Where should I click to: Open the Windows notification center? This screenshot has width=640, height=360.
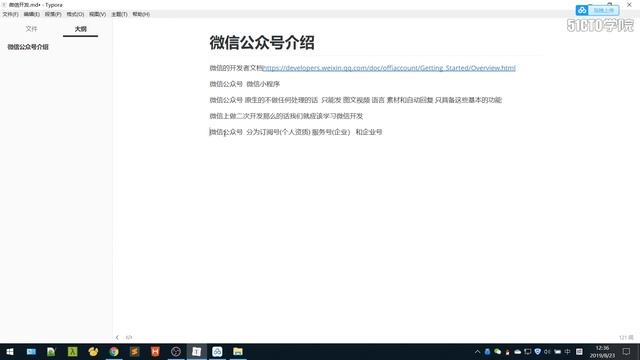627,351
